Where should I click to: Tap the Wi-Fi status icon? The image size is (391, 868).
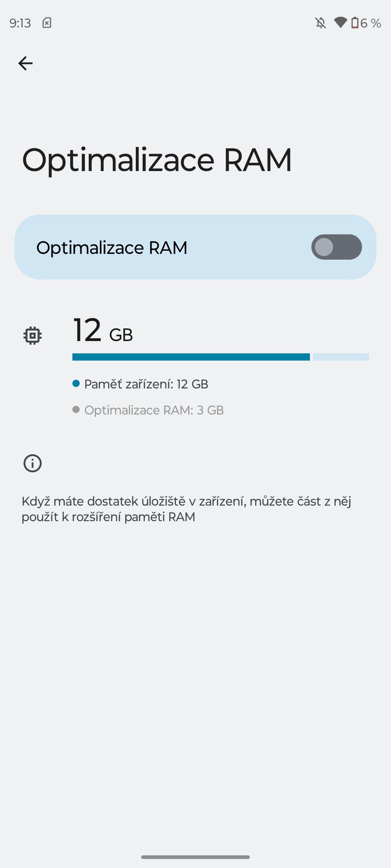pos(341,23)
